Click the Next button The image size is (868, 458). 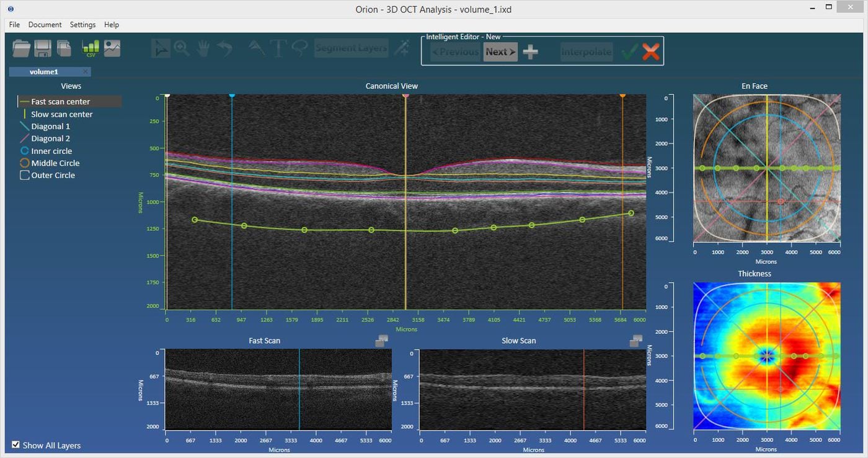500,52
